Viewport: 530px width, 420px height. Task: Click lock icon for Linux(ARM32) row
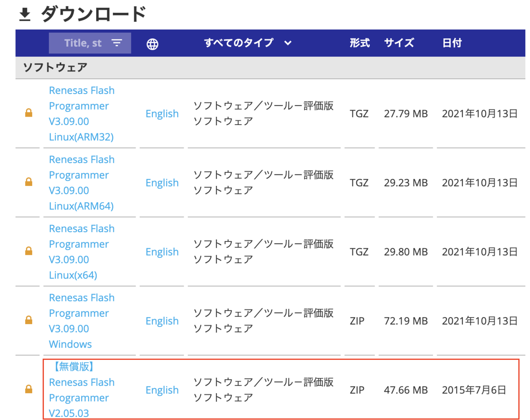click(x=29, y=114)
